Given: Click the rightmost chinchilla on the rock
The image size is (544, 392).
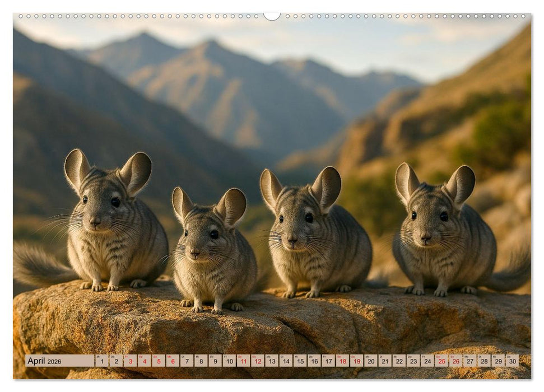Looking at the screenshot, I should (445, 246).
